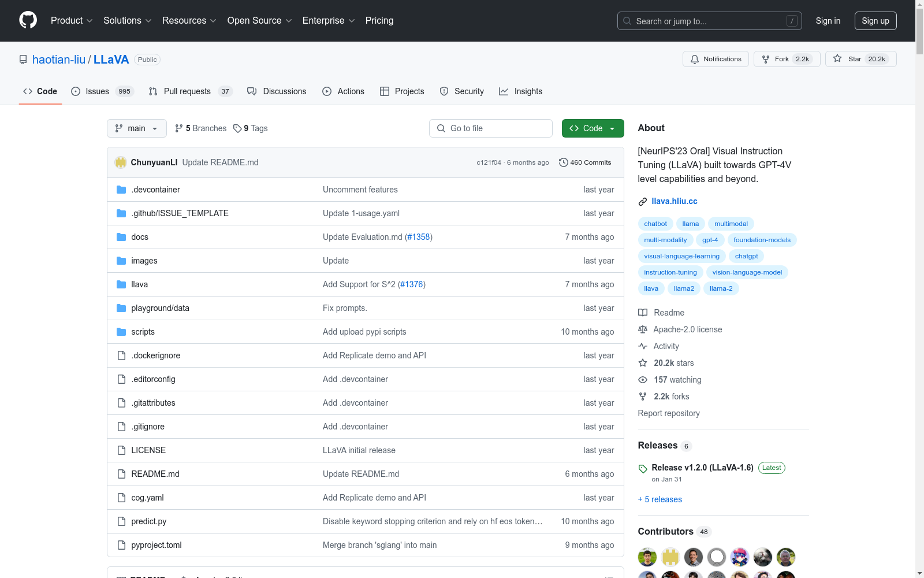Open the main branch selector dropdown

coord(137,128)
